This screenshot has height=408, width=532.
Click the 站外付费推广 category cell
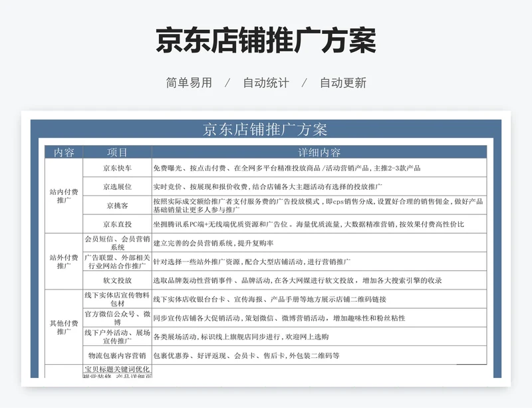coord(64,262)
